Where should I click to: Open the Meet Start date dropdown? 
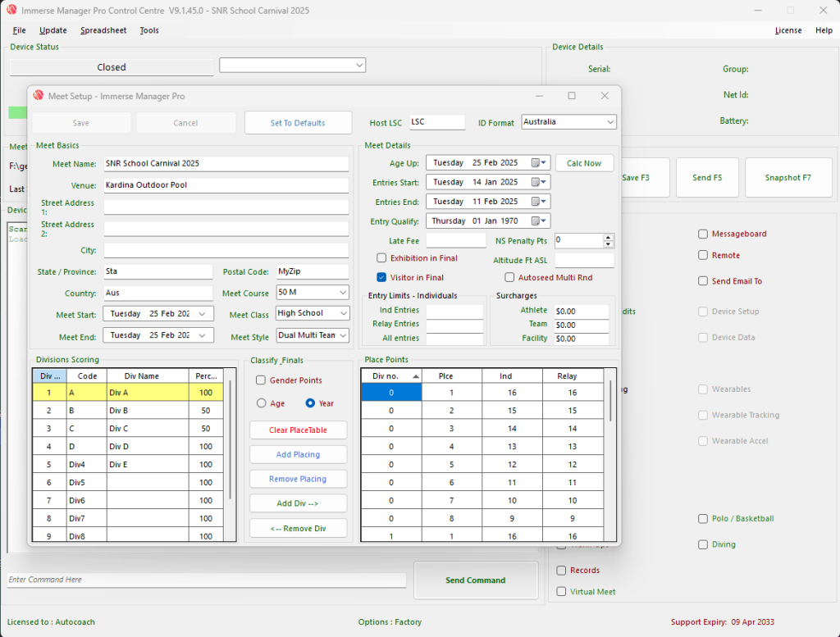point(202,314)
